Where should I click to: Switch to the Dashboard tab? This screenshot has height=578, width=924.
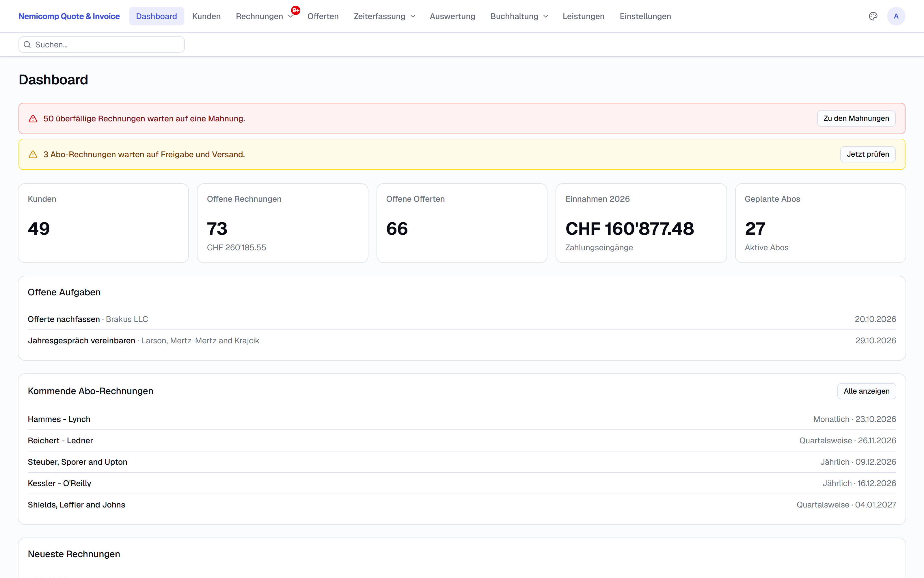pos(157,16)
